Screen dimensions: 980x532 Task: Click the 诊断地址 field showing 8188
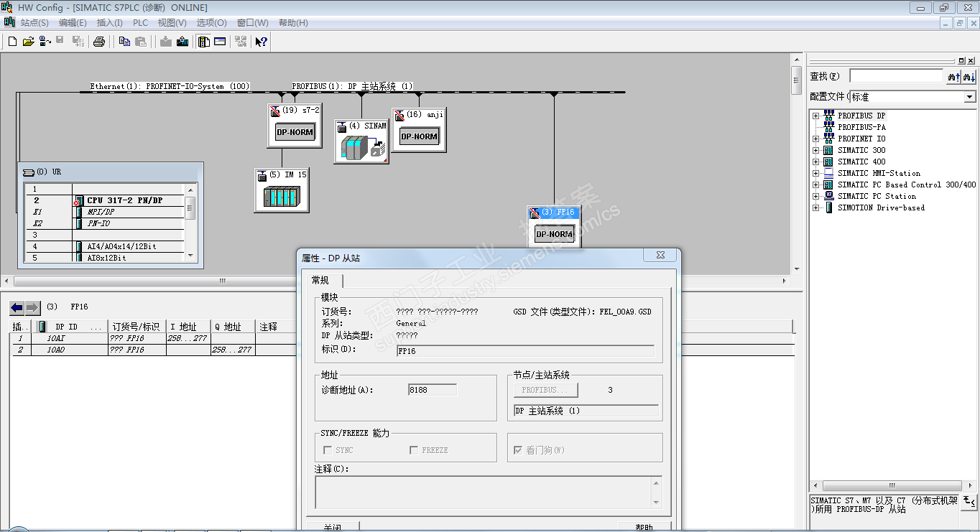point(433,390)
